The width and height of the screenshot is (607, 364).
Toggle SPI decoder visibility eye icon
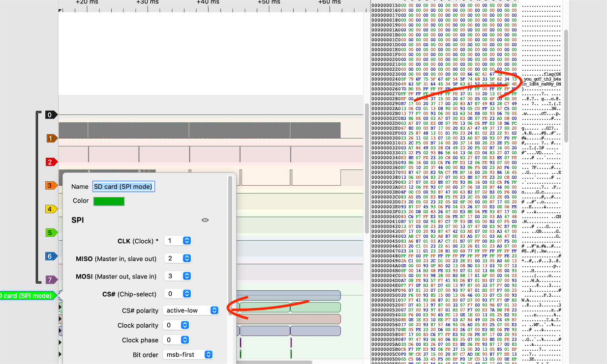click(205, 220)
